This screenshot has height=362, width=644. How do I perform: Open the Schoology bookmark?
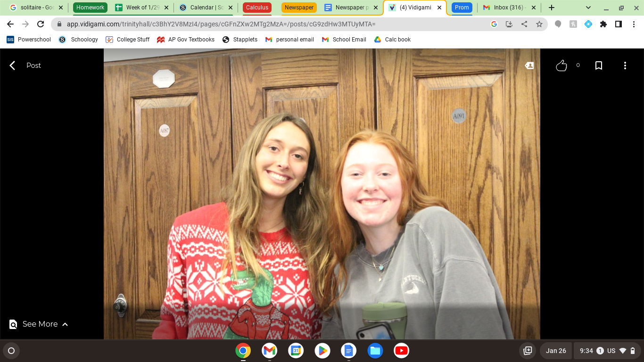pyautogui.click(x=79, y=40)
